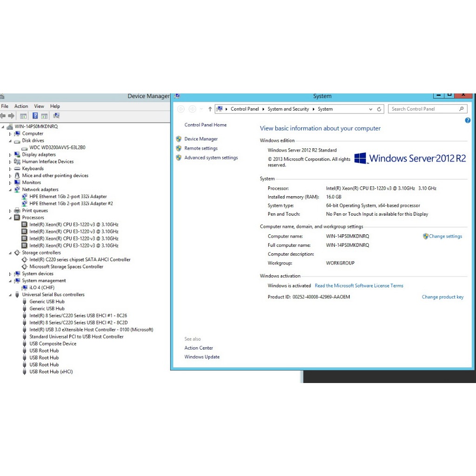Click the iLO 4 (CHIF) device icon
Image resolution: width=476 pixels, height=476 pixels.
point(25,287)
